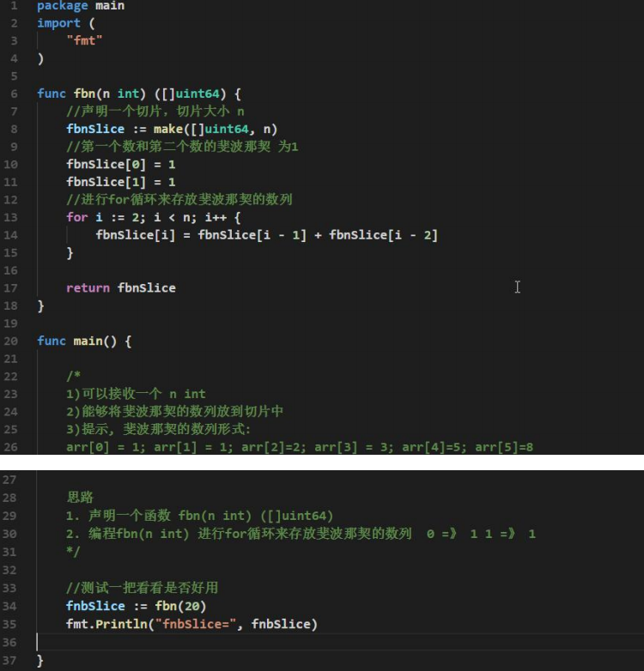Click the 'import (' statement on line 2
644x671 pixels.
click(x=66, y=23)
